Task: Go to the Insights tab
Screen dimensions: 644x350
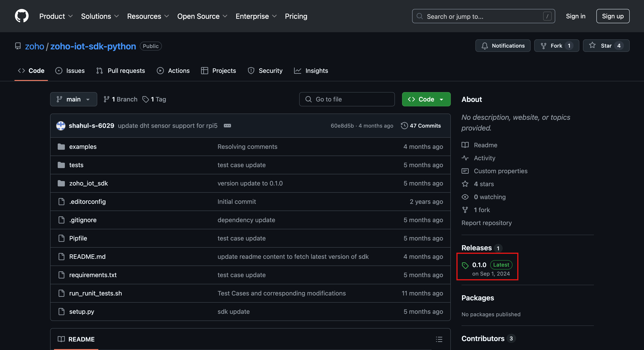Action: point(311,71)
